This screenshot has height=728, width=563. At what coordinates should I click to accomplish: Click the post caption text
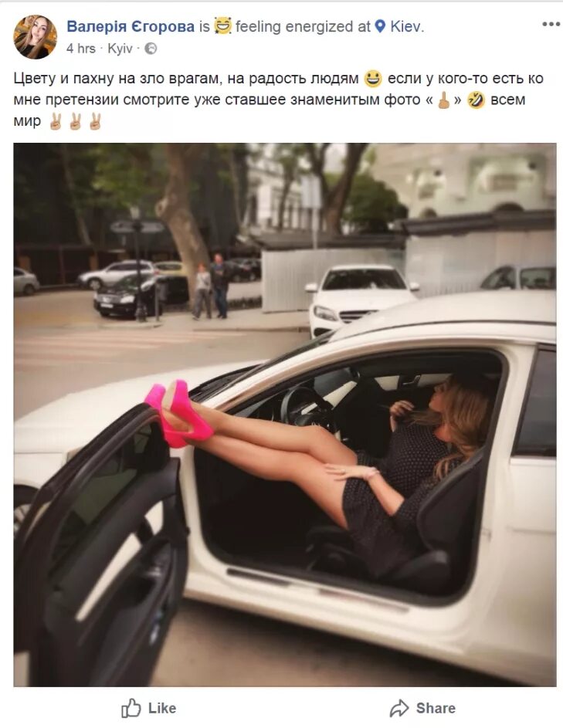(x=278, y=100)
